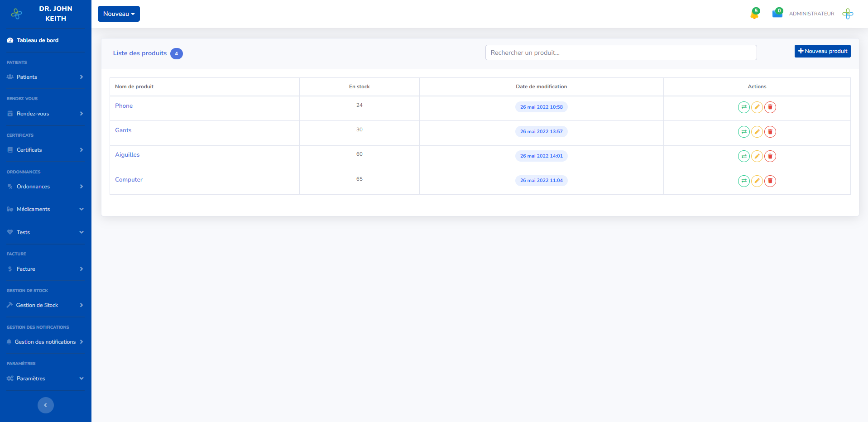Image resolution: width=868 pixels, height=422 pixels.
Task: Click the yellow edit pencil for Gants
Action: pyautogui.click(x=757, y=132)
